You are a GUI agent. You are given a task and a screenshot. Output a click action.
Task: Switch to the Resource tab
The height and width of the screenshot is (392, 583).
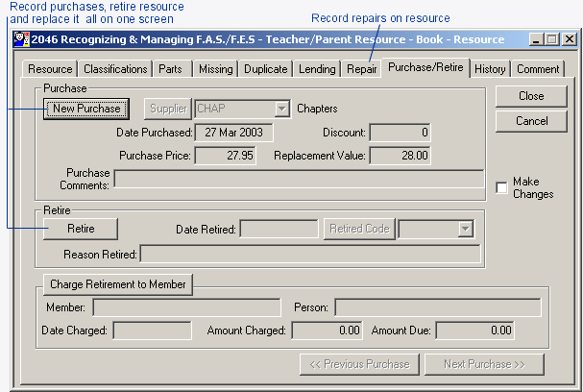point(50,69)
